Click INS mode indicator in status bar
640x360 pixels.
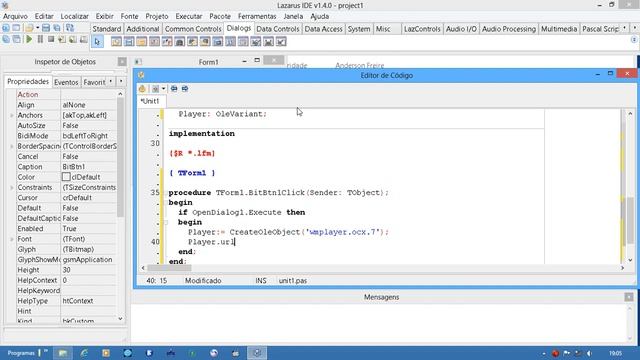pos(261,281)
